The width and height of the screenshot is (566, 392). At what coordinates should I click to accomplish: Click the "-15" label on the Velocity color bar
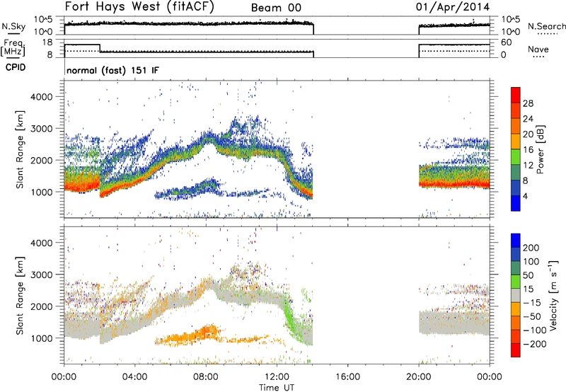[532, 303]
